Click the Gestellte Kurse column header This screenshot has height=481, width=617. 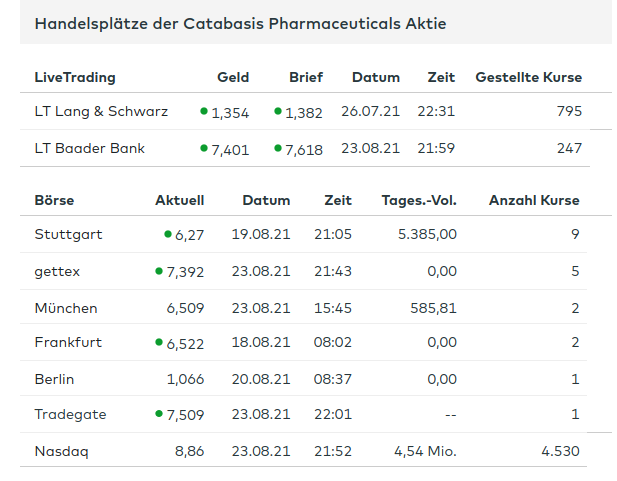click(528, 77)
